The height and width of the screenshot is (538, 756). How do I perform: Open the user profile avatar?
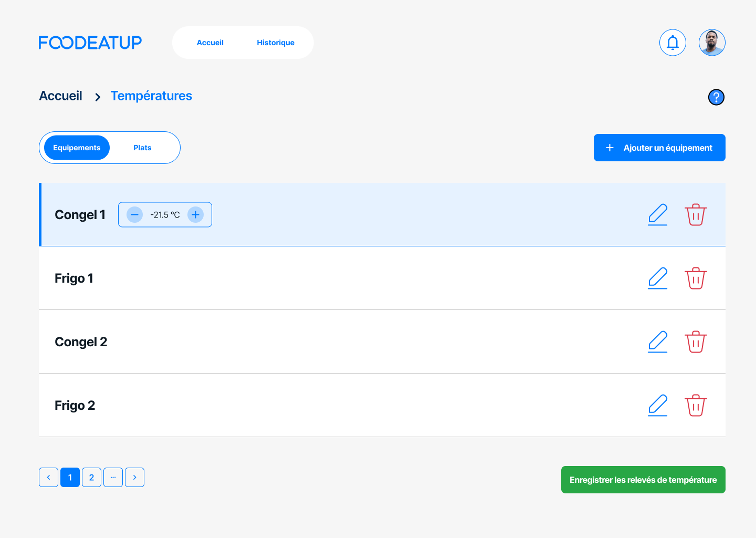(712, 43)
